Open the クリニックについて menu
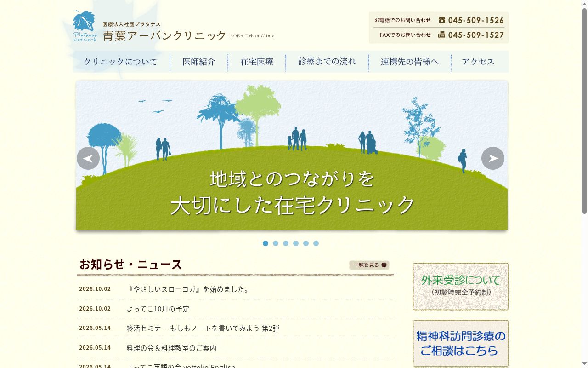The image size is (588, 368). click(121, 62)
